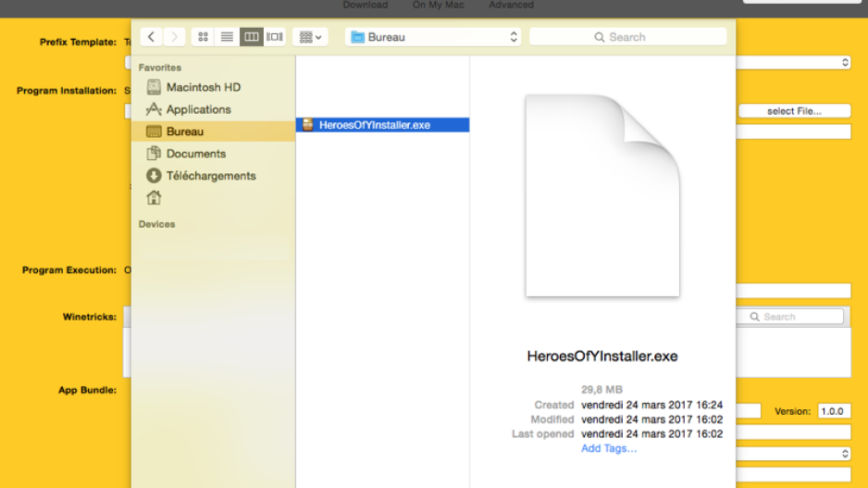Click the Winetricks search field
This screenshot has width=868, height=488.
(x=794, y=317)
